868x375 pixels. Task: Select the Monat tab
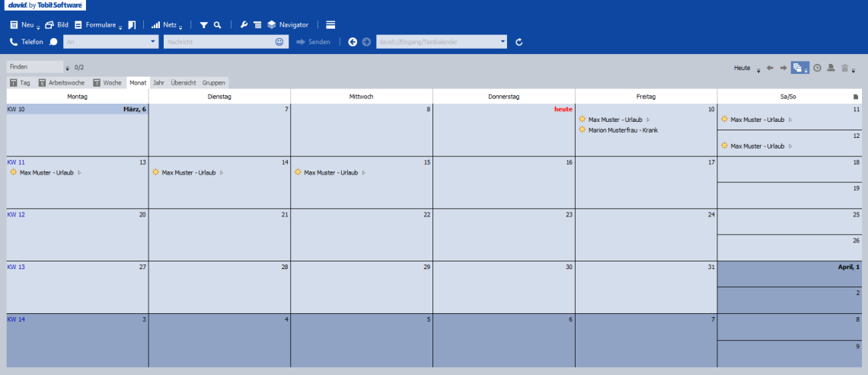coord(138,82)
